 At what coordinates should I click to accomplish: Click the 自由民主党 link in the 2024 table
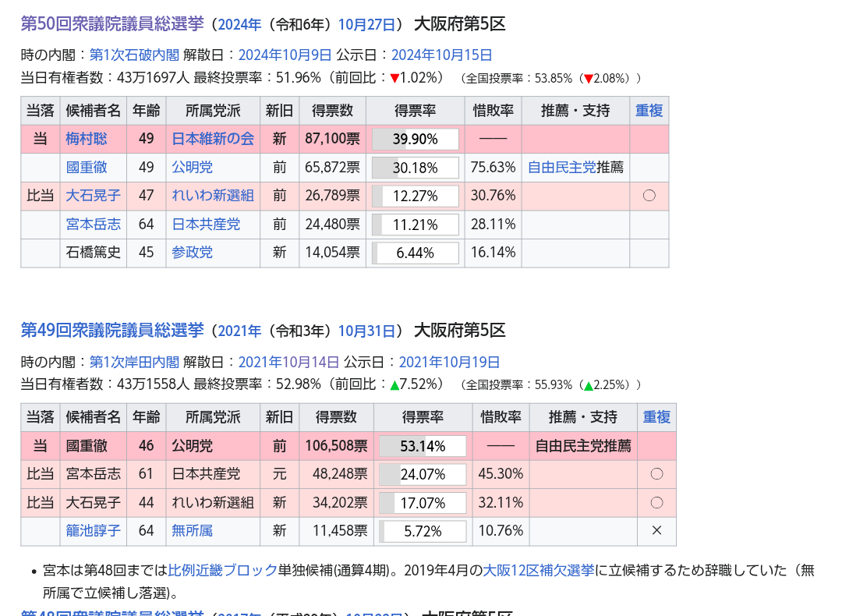click(561, 168)
